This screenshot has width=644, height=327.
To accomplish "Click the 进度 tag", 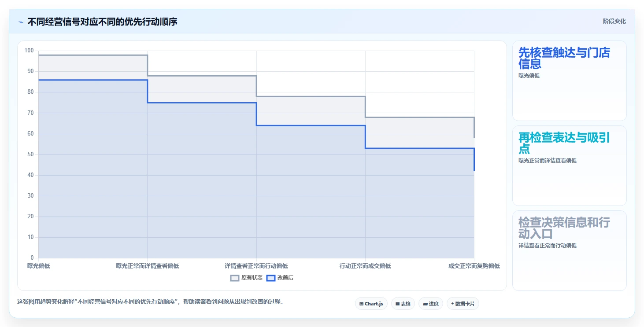I will (431, 304).
